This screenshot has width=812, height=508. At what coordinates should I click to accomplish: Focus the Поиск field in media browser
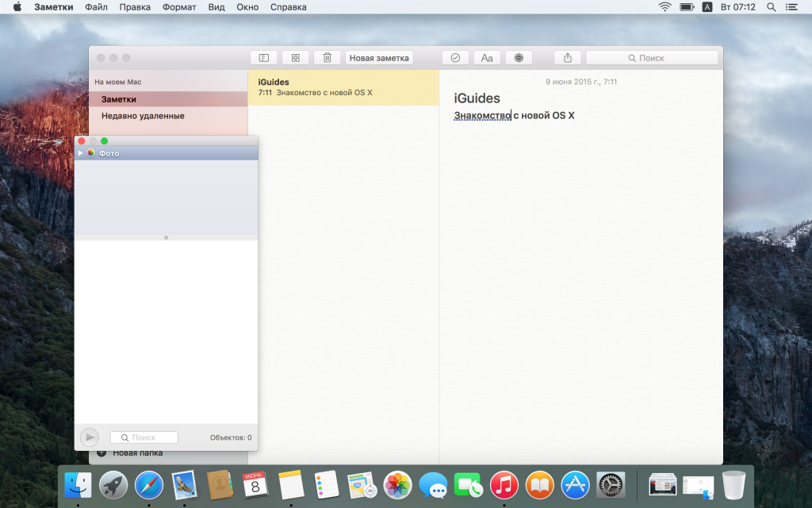point(144,437)
